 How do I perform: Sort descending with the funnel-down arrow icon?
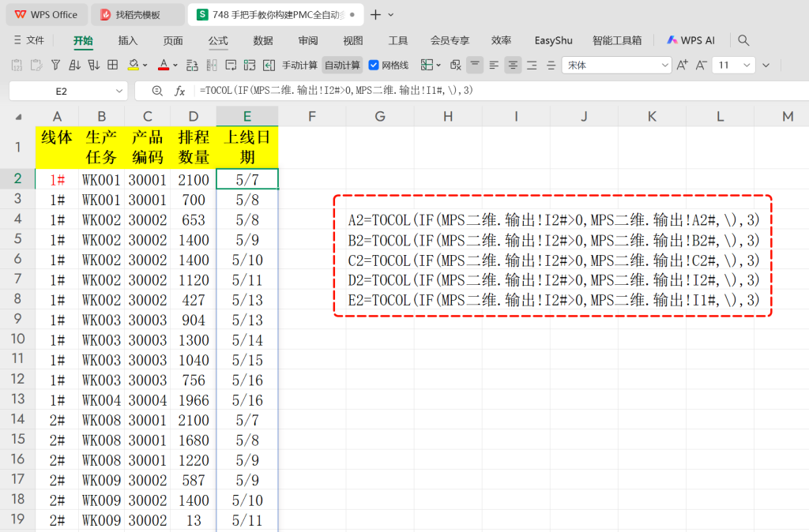pos(93,65)
